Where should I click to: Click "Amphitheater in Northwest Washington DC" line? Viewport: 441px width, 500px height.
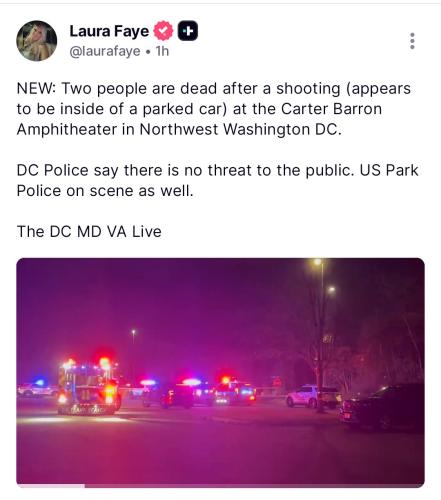(179, 129)
